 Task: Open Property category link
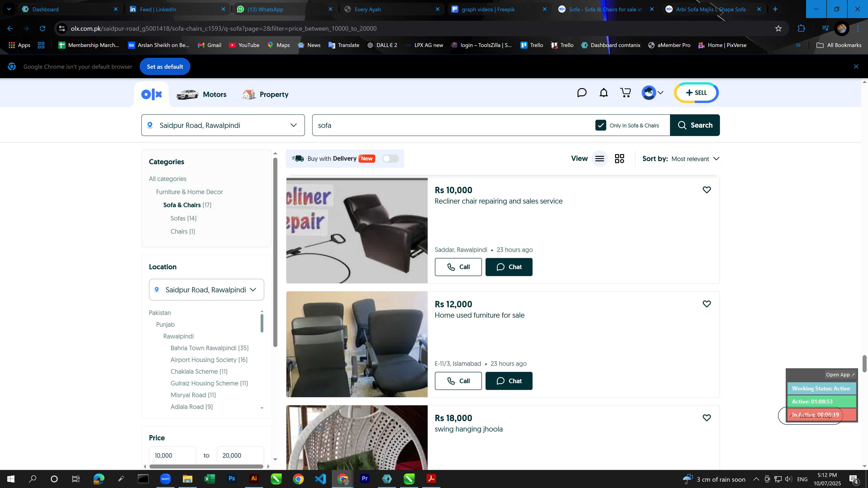pyautogui.click(x=265, y=95)
